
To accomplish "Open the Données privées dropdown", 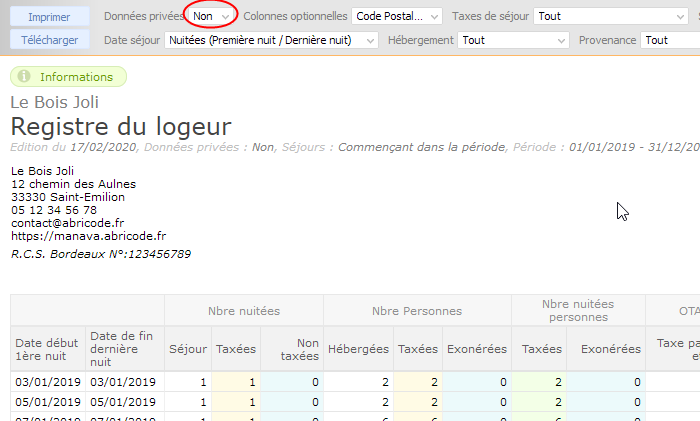I will (211, 17).
